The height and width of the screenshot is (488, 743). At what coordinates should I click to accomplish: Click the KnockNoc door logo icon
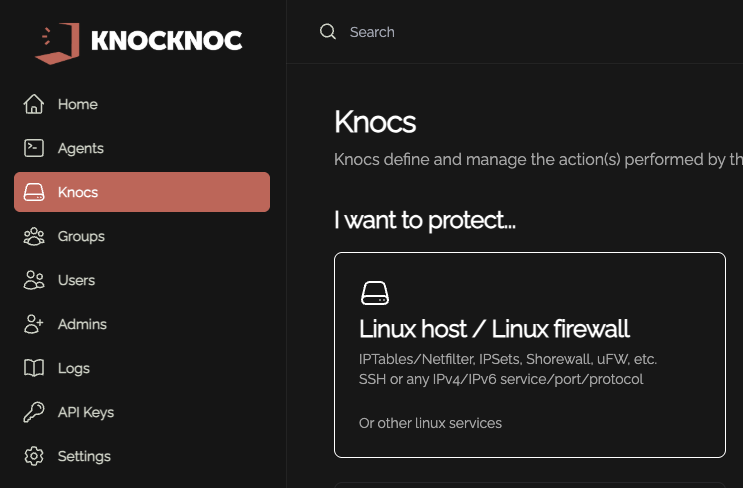pyautogui.click(x=57, y=43)
